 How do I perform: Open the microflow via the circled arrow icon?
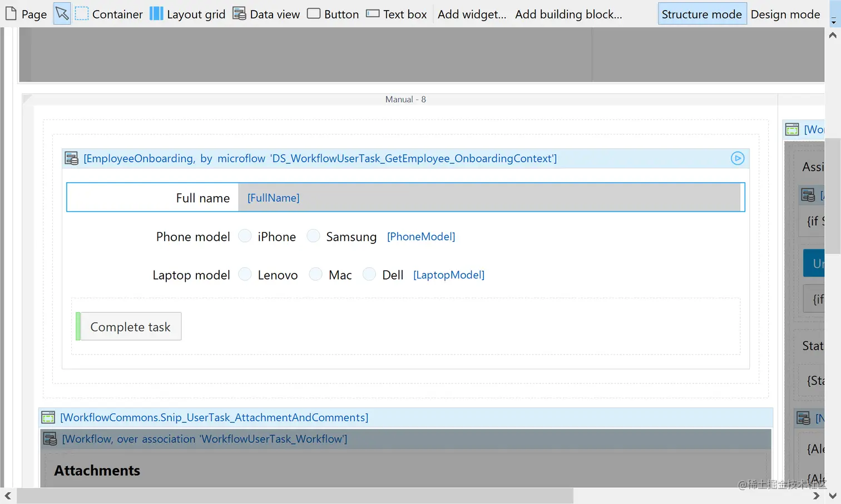[x=738, y=158]
